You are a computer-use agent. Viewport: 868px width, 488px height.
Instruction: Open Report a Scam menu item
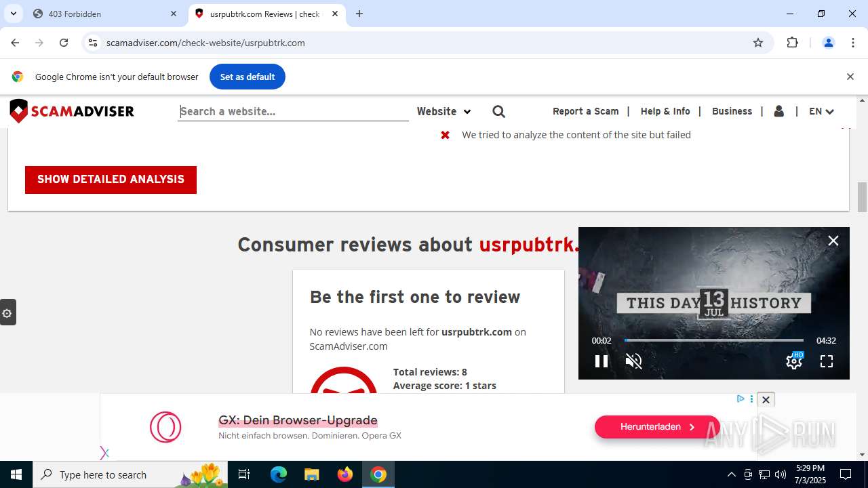coord(586,111)
